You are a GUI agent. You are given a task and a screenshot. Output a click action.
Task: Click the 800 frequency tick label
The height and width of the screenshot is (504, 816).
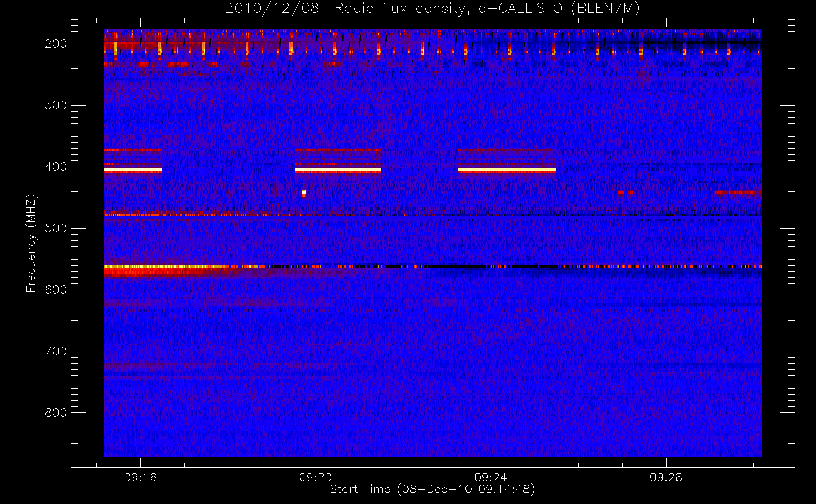point(56,413)
